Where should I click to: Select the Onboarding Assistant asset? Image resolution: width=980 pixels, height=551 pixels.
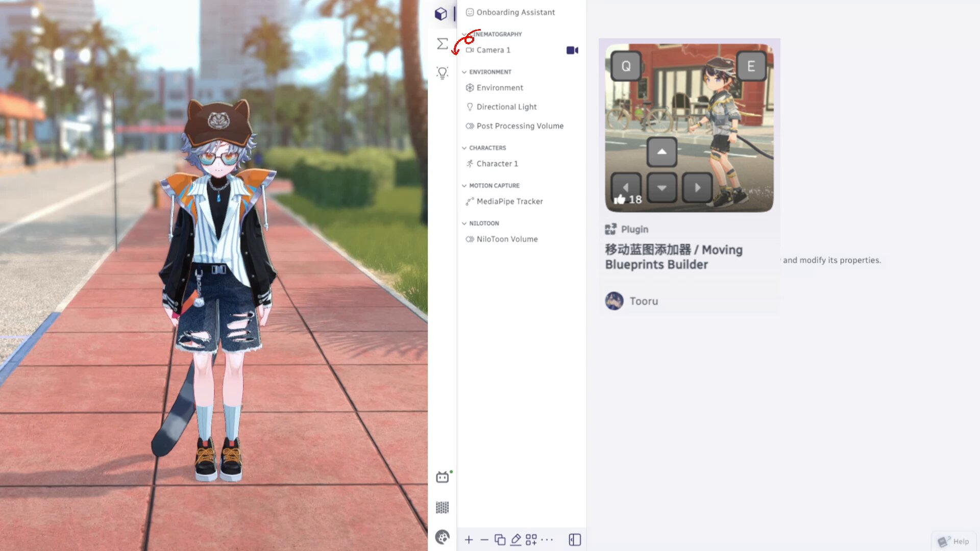tap(522, 12)
